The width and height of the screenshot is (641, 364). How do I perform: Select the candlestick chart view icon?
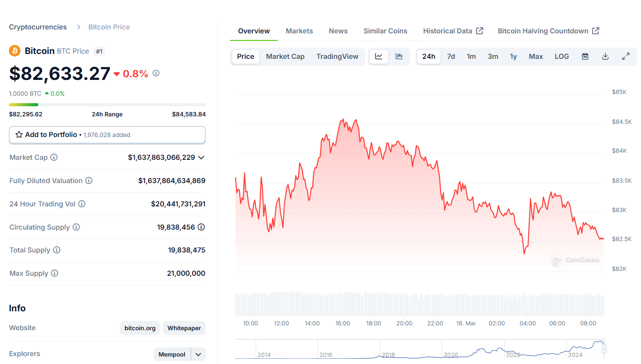click(399, 56)
